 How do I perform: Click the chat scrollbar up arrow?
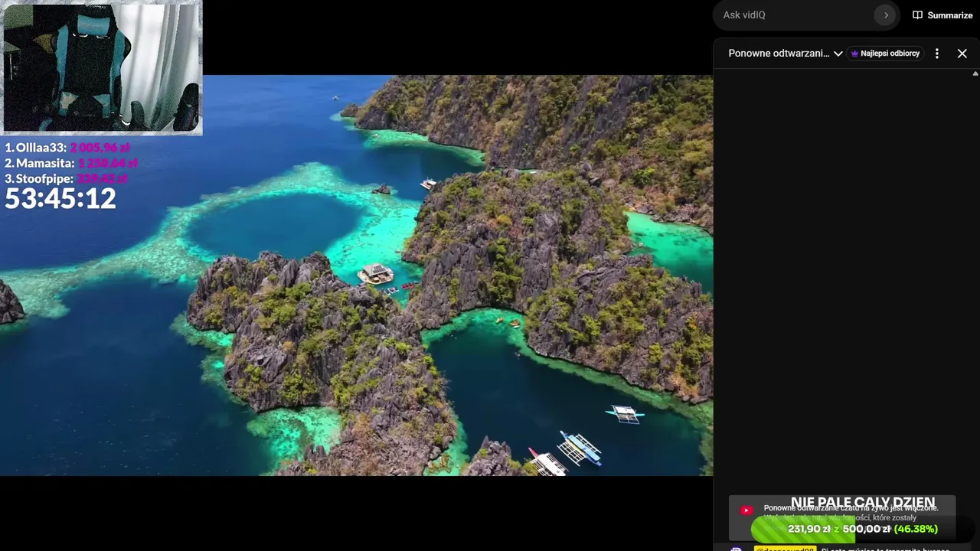click(975, 73)
